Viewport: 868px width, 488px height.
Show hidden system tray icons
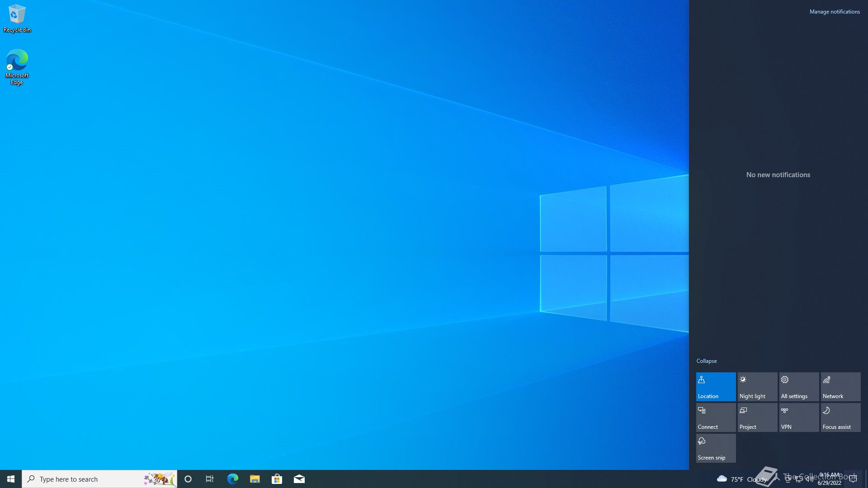click(777, 479)
